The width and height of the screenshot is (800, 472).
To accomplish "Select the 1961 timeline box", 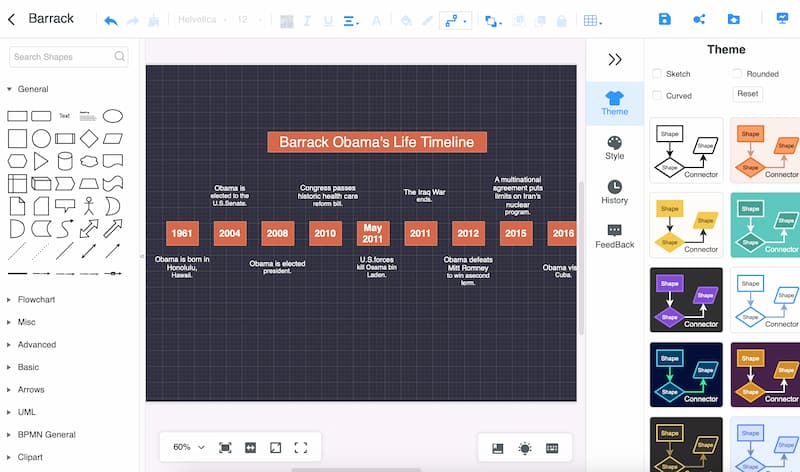I will [x=182, y=233].
